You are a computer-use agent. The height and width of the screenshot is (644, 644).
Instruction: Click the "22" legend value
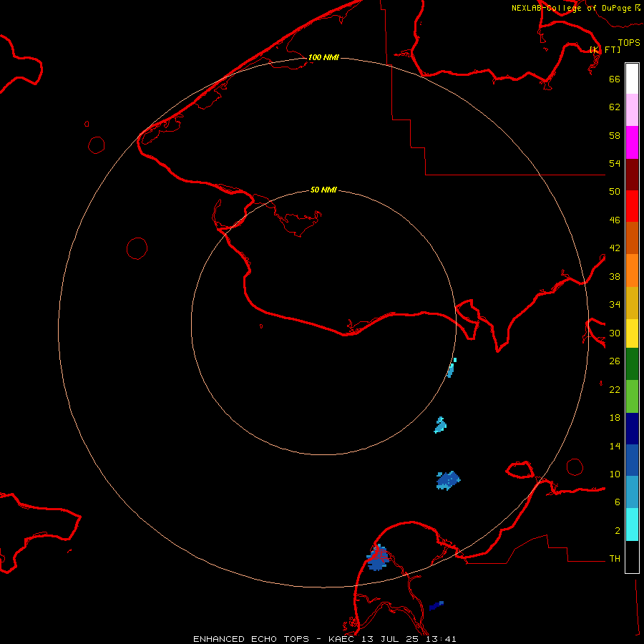tap(615, 389)
